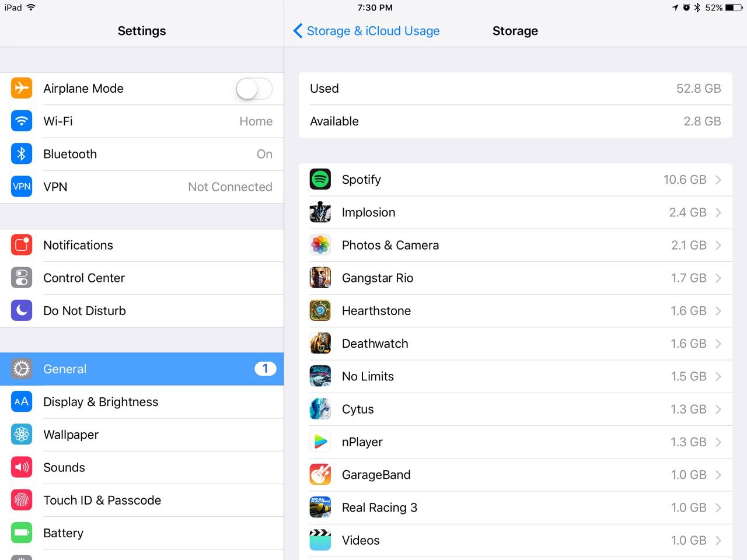Screen dimensions: 747x560
Task: Expand Hearthstone details chevron
Action: click(x=718, y=310)
